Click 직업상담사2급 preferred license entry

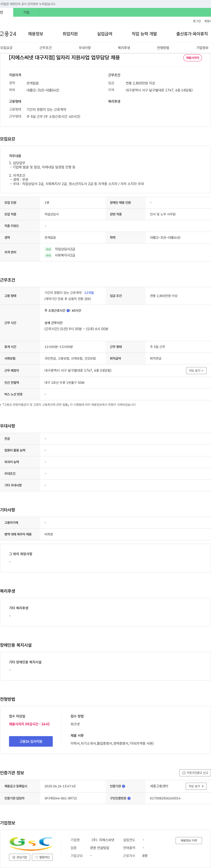click(65, 249)
